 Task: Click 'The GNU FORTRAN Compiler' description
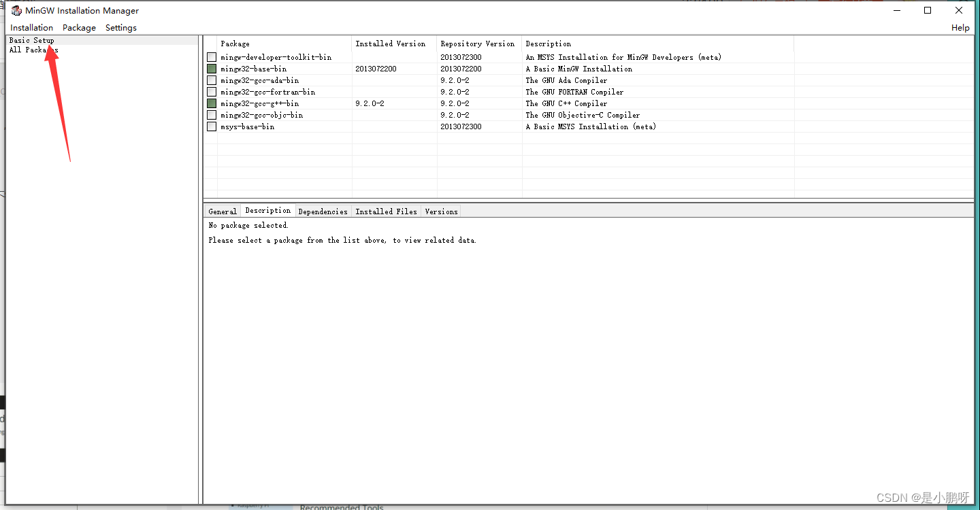click(574, 92)
